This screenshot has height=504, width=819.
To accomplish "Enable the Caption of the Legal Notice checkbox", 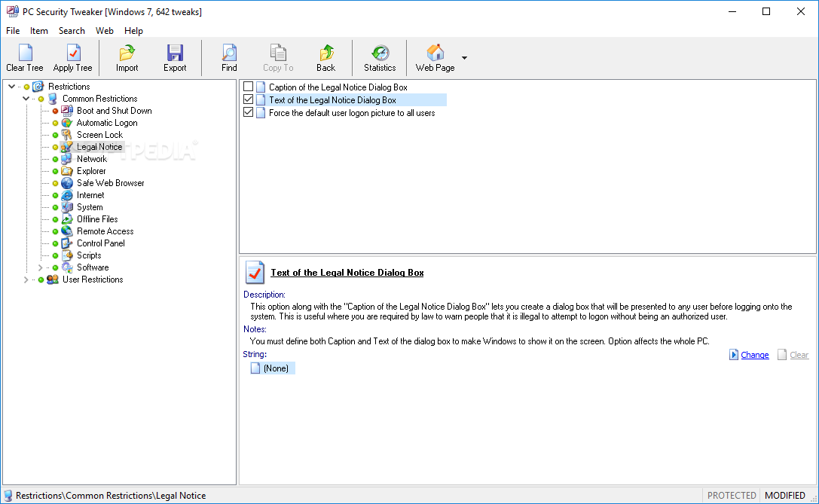I will pyautogui.click(x=249, y=87).
